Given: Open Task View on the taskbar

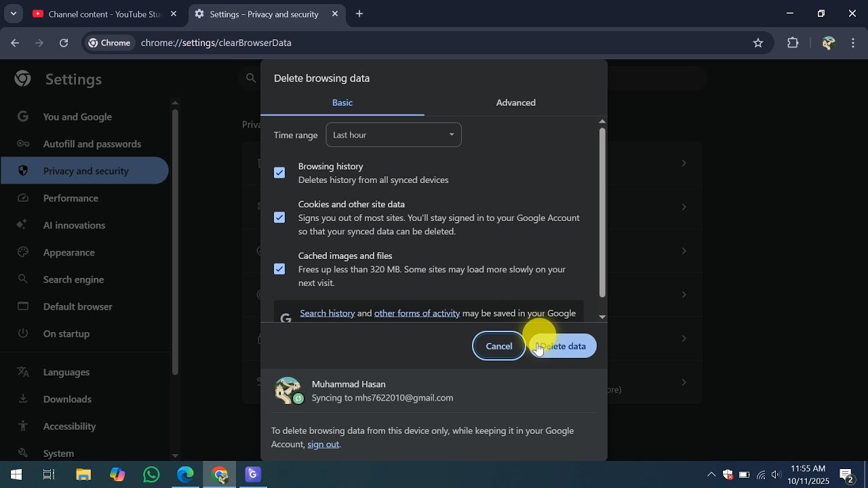Looking at the screenshot, I should pyautogui.click(x=49, y=474).
